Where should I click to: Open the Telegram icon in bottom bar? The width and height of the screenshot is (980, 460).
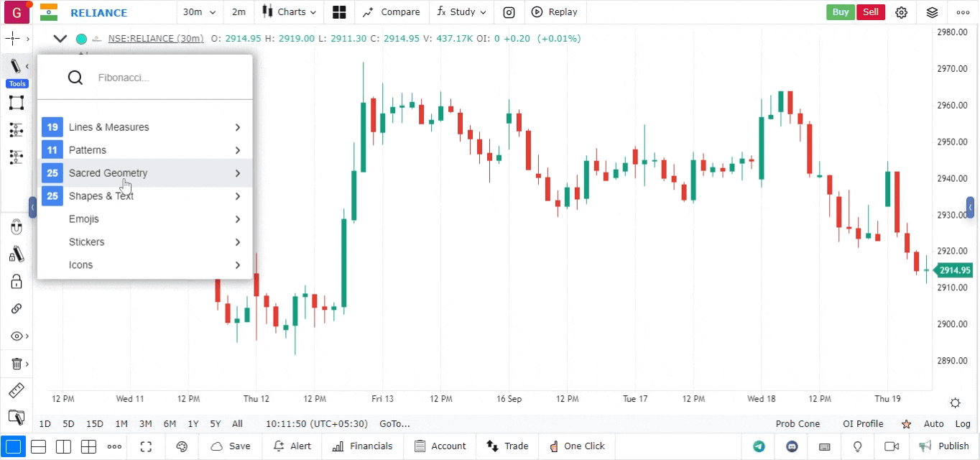(x=759, y=446)
